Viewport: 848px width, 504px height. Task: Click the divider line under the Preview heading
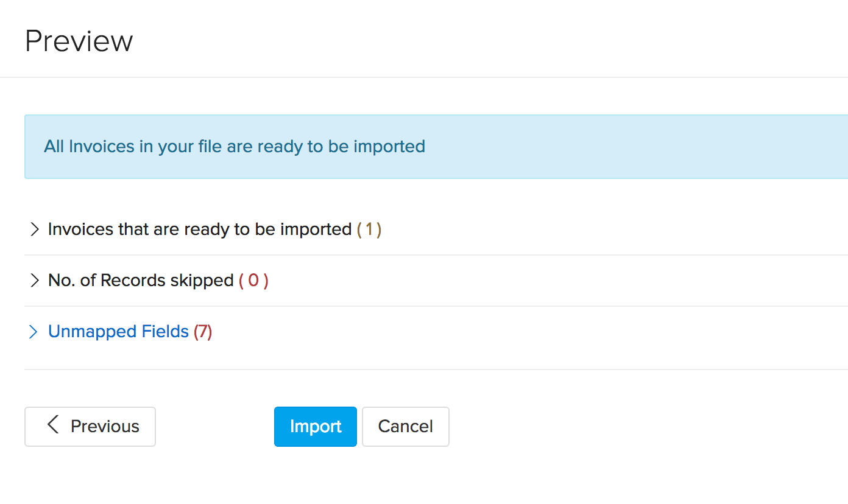(x=424, y=77)
